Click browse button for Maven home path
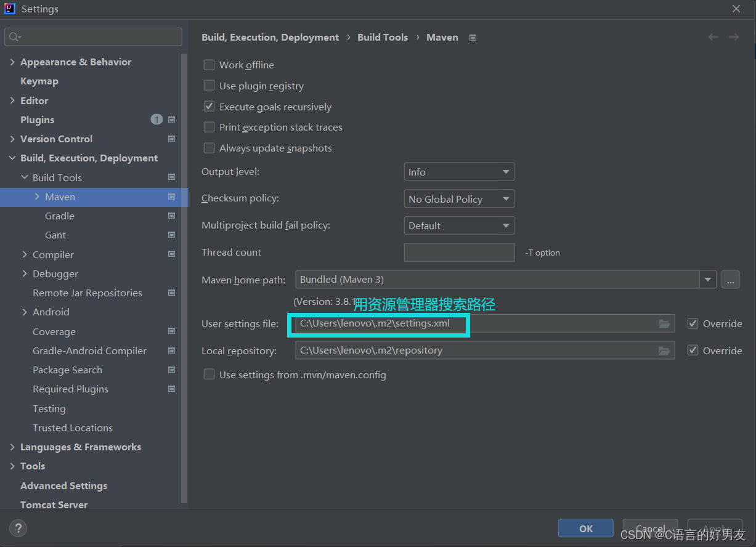This screenshot has width=756, height=547. tap(730, 280)
